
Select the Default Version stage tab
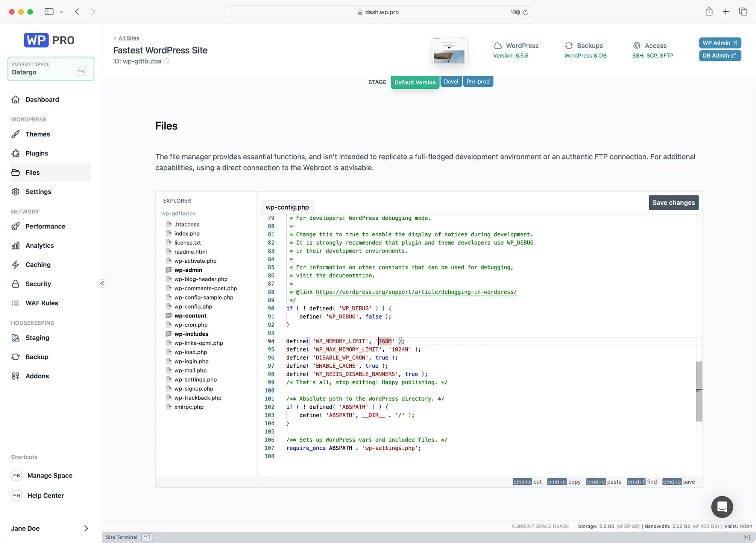point(415,82)
